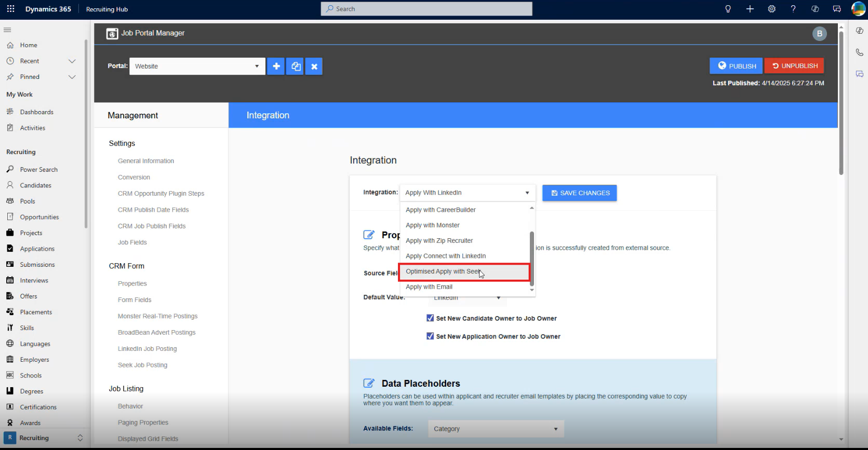Open the Copilot icon in top bar
This screenshot has height=450, width=868.
(x=815, y=9)
